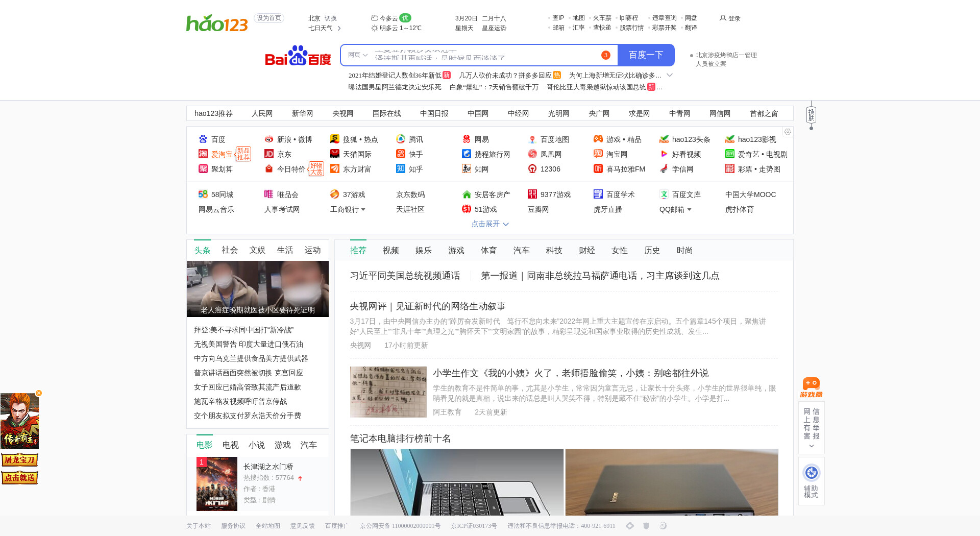Select the 时尚 feed tab
Image resolution: width=980 pixels, height=536 pixels.
(x=685, y=251)
